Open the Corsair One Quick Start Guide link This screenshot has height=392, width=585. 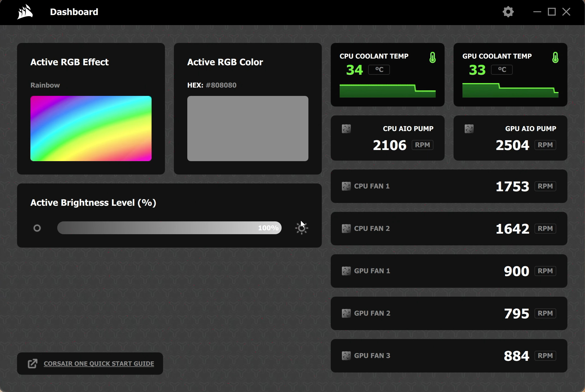pos(99,364)
